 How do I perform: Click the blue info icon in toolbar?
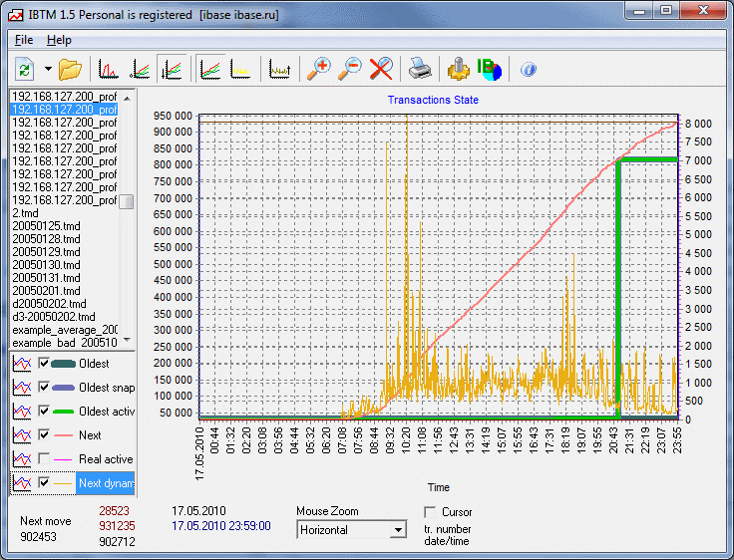529,69
